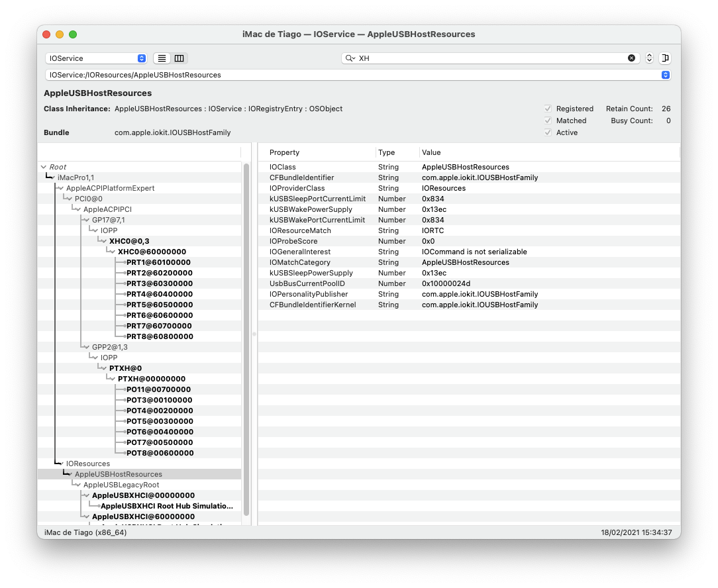Switch to the column view icon

(179, 58)
